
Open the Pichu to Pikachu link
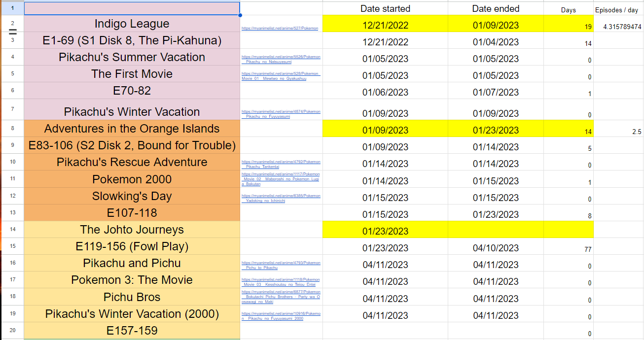click(x=281, y=265)
